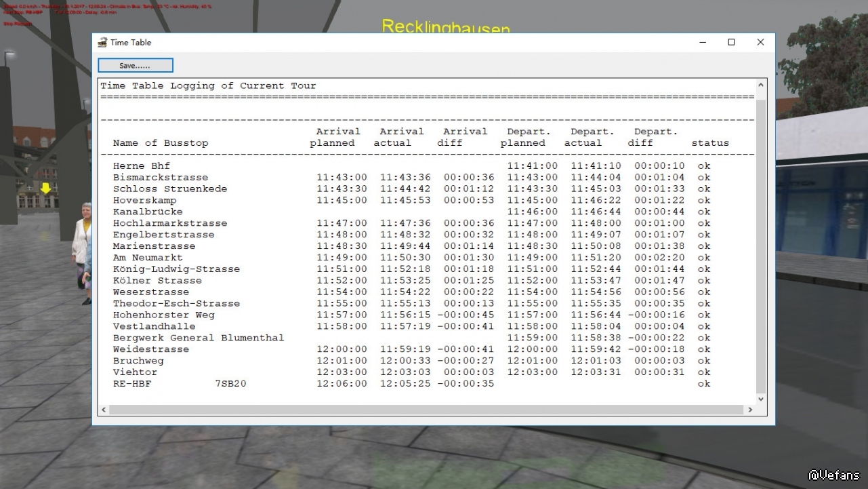Image resolution: width=868 pixels, height=489 pixels.
Task: Place cursor on Herne Bhf stop name
Action: click(142, 165)
